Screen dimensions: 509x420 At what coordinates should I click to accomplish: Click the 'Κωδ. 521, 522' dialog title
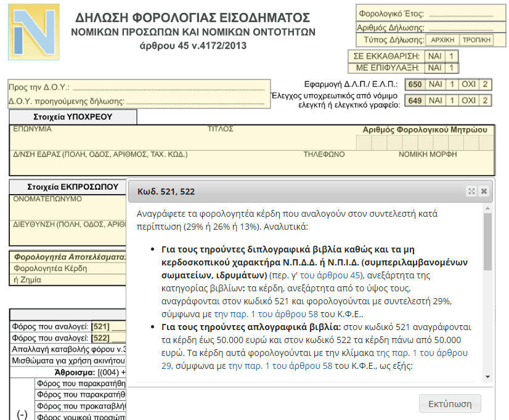pyautogui.click(x=166, y=192)
